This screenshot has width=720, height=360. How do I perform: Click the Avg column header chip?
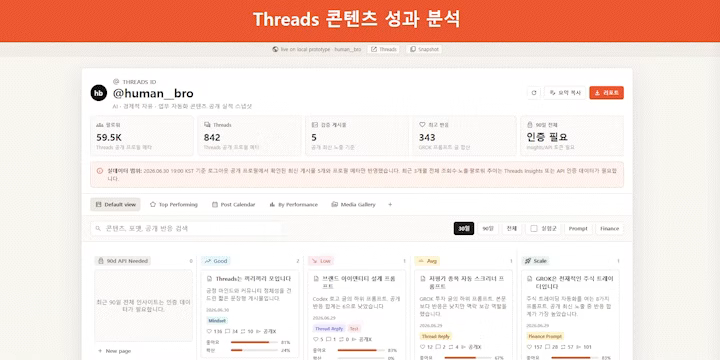(x=428, y=261)
